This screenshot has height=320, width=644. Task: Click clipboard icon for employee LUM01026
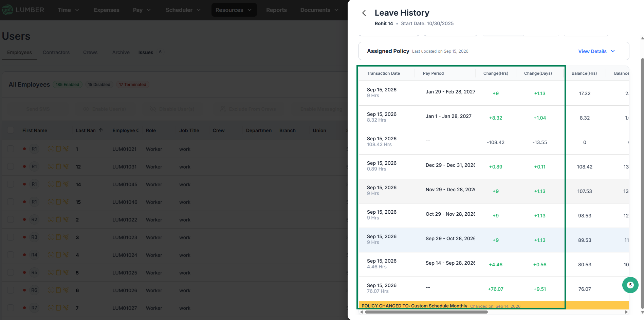point(58,290)
